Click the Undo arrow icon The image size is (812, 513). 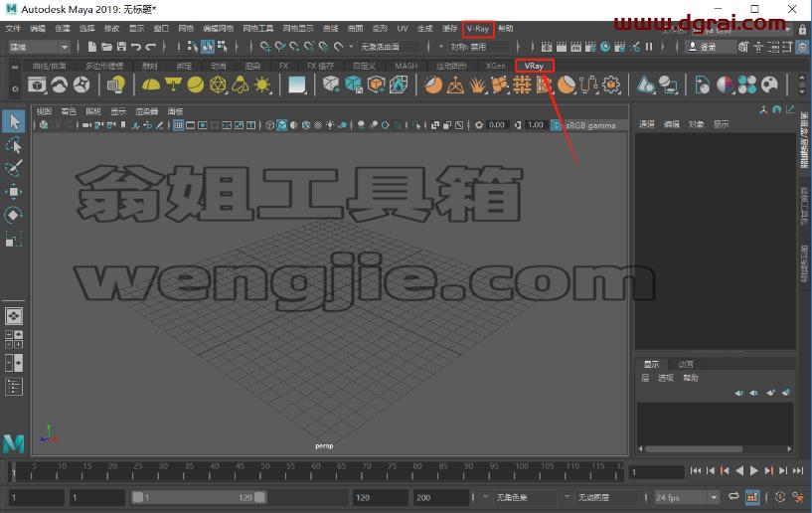[136, 47]
